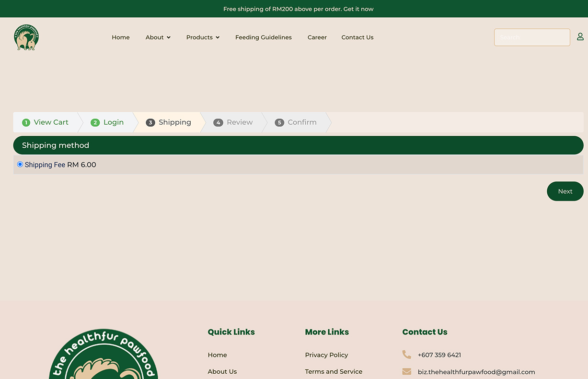Expand the Products dropdown menu

tap(203, 37)
